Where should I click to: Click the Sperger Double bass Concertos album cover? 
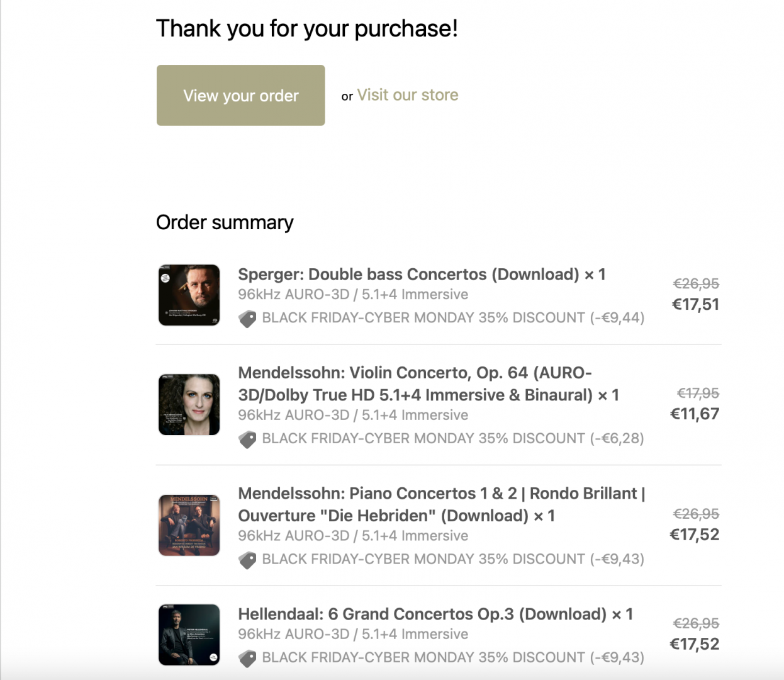(x=189, y=295)
